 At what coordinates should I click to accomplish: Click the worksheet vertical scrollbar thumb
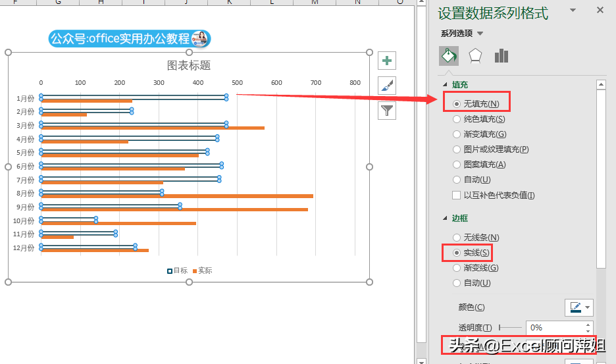pos(421,173)
